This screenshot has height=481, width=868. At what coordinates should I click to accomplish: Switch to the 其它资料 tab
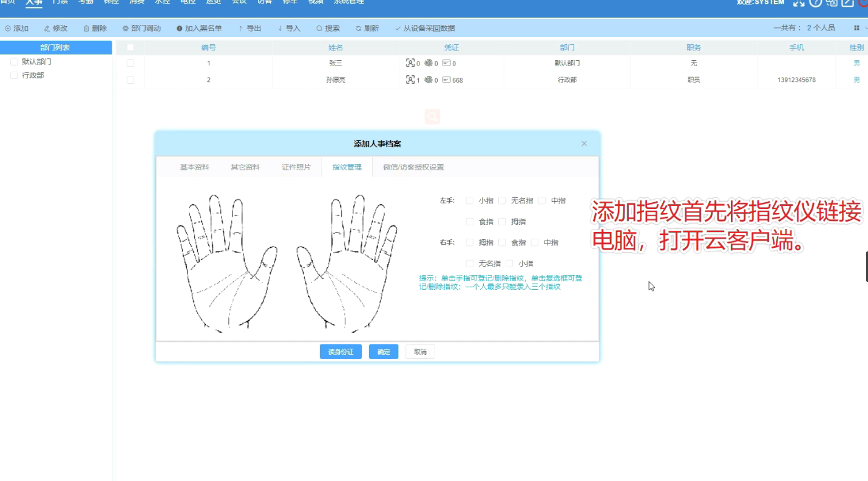point(245,167)
